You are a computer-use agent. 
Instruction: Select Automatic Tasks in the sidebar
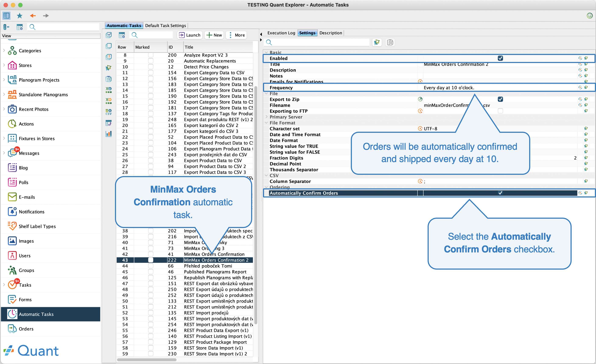50,314
